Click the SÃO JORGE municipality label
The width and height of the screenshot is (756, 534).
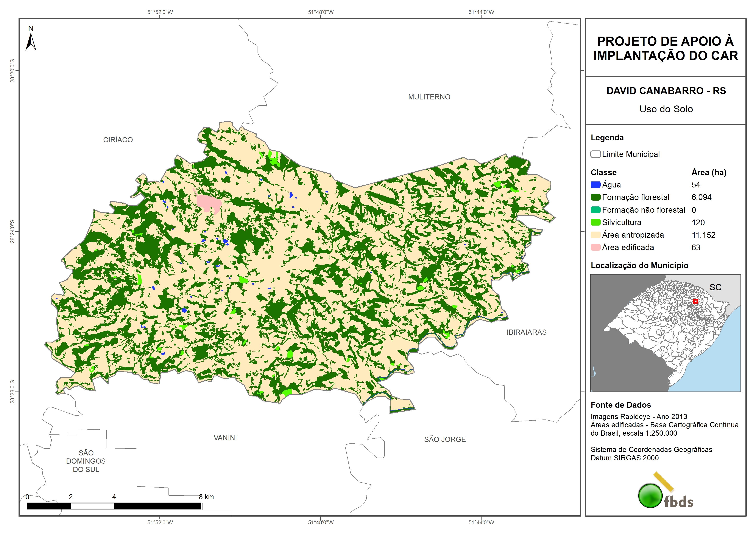click(445, 439)
